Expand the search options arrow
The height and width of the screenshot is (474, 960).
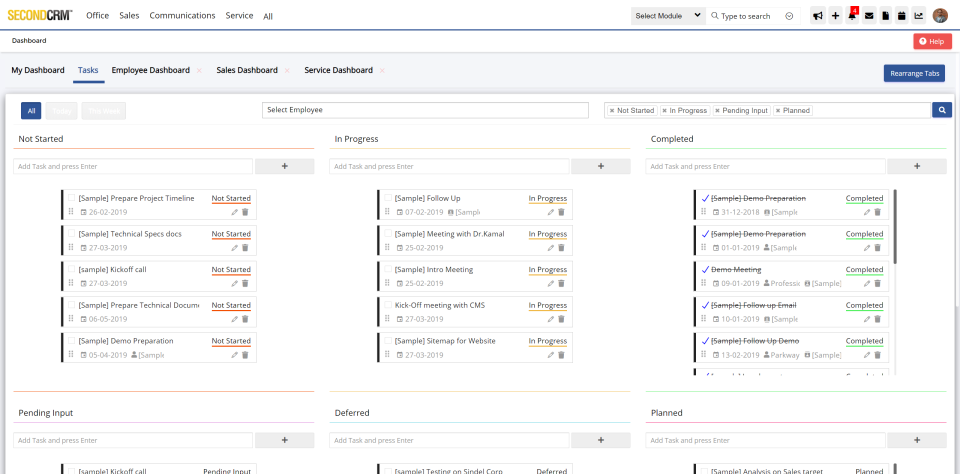point(789,16)
